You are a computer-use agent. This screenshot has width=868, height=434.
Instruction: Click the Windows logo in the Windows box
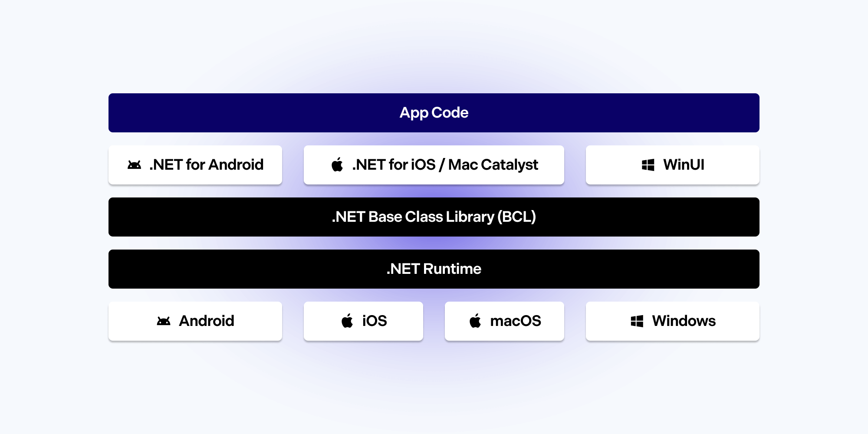coord(637,321)
